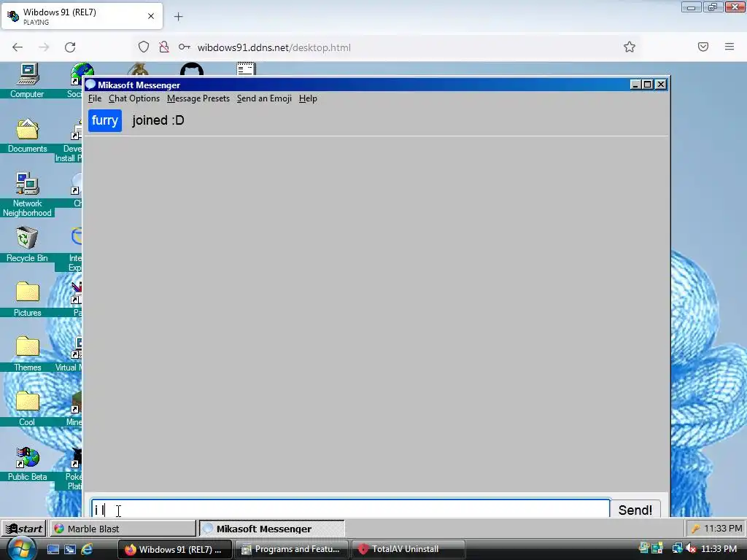Open the Send an Emoji menu
Screen dimensions: 747x560
pyautogui.click(x=264, y=98)
